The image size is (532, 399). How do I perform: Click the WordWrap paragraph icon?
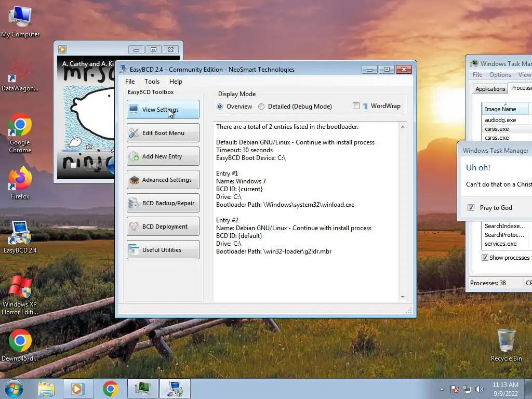(x=365, y=106)
